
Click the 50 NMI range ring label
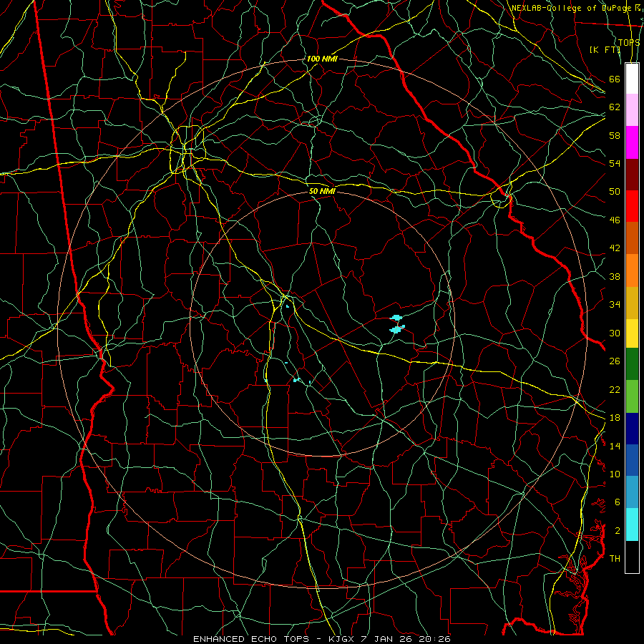pos(322,191)
